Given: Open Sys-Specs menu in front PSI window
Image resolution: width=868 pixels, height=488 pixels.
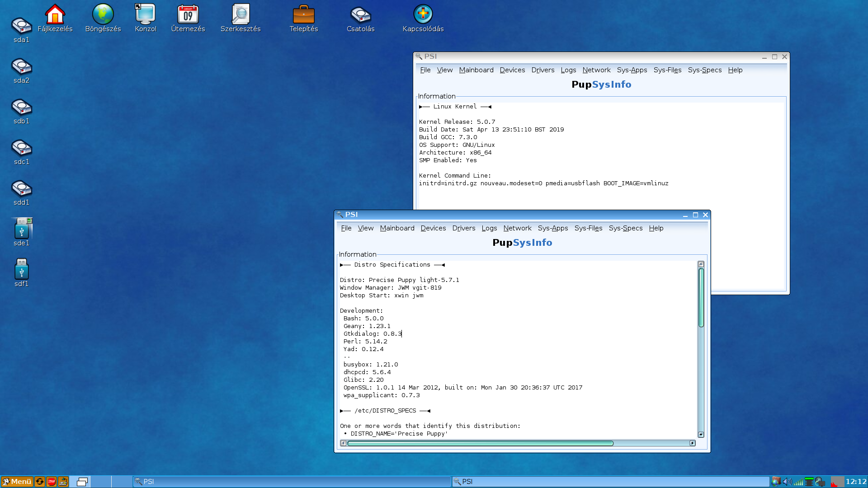Looking at the screenshot, I should pyautogui.click(x=626, y=228).
